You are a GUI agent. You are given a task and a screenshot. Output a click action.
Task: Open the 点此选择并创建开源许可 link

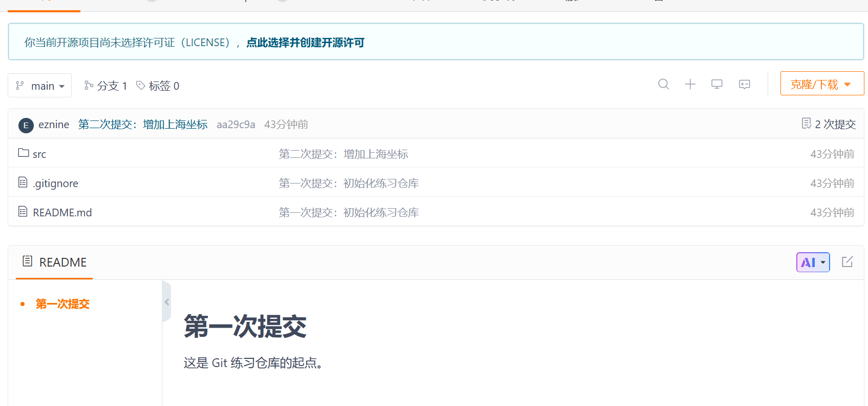305,43
